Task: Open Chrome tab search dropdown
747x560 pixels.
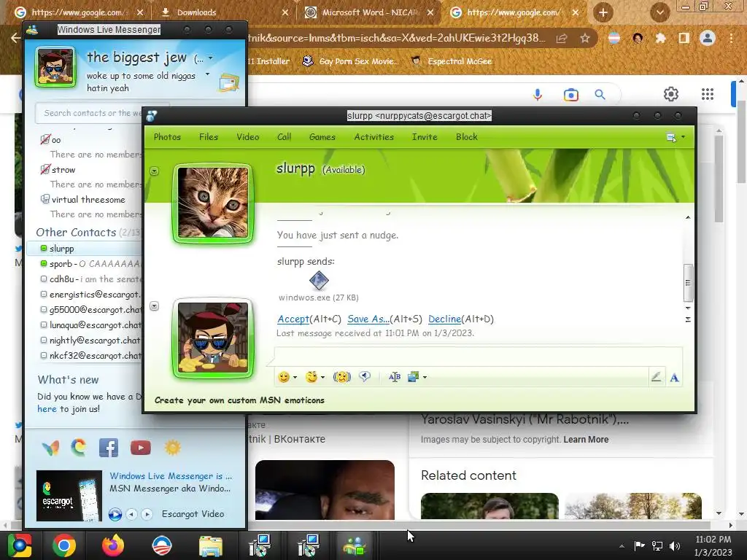Action: click(659, 12)
